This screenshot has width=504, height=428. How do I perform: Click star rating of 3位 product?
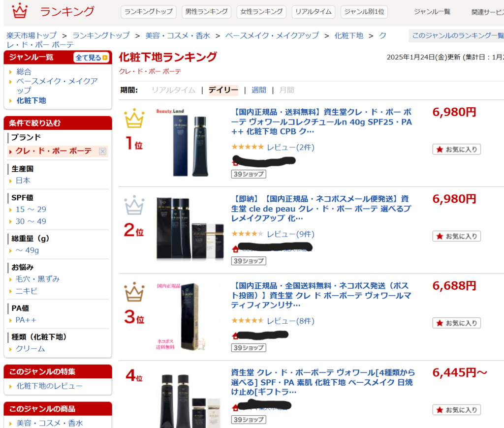248,321
